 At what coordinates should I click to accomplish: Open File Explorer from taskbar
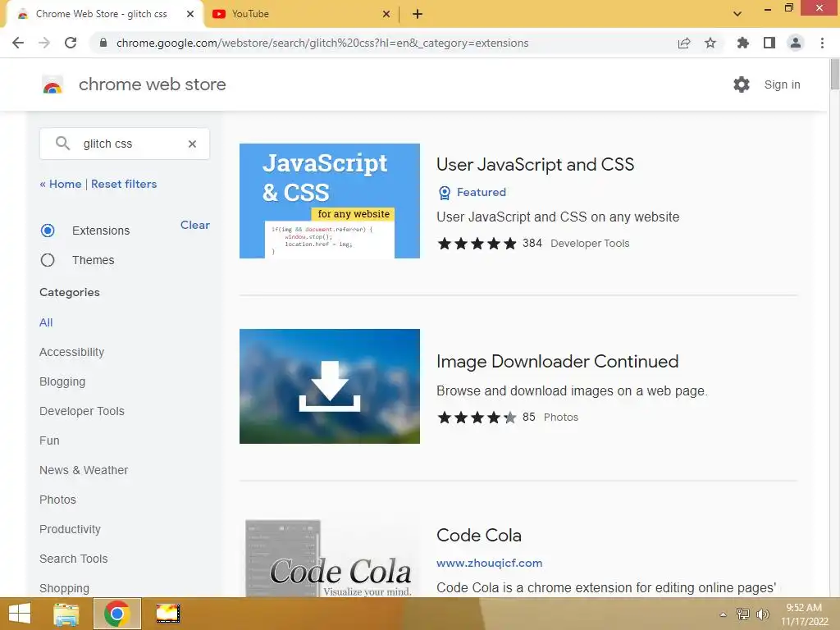click(66, 614)
